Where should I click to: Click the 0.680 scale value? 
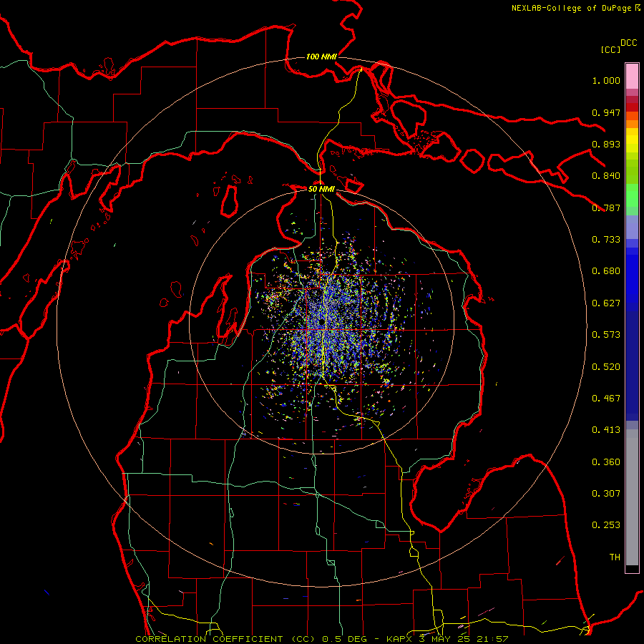click(x=606, y=271)
